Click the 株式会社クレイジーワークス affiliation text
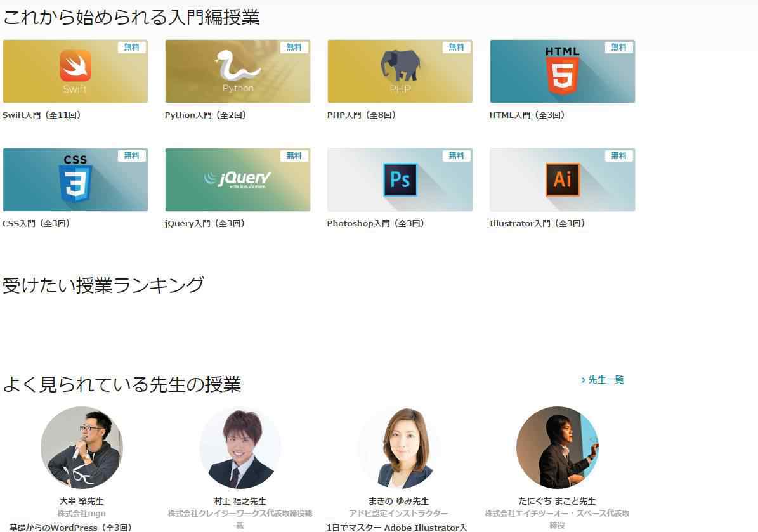 (x=240, y=519)
